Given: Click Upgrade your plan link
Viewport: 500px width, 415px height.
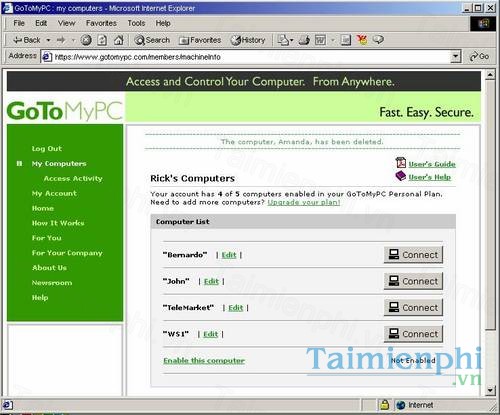Looking at the screenshot, I should 304,202.
